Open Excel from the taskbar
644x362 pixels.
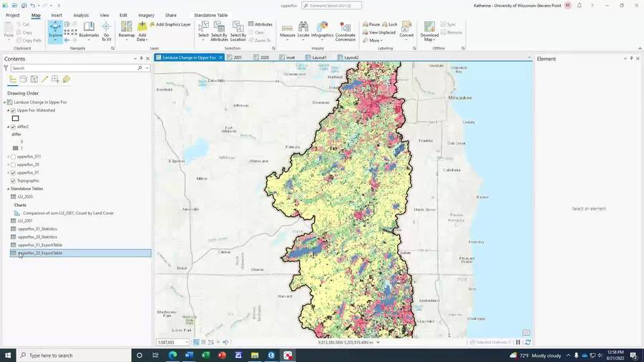point(205,356)
